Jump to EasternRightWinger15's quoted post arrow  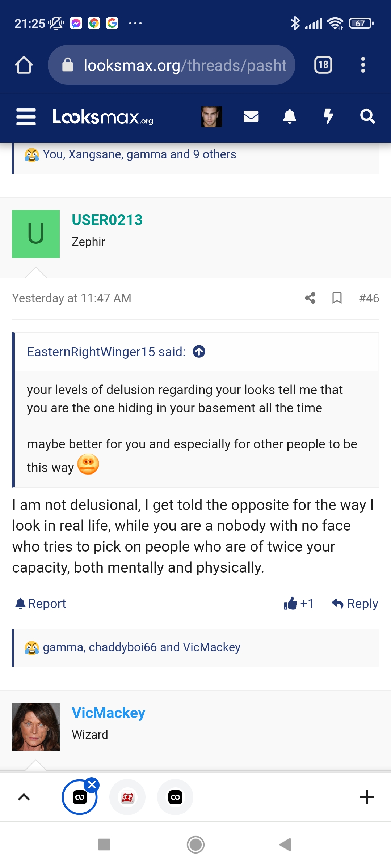[199, 352]
